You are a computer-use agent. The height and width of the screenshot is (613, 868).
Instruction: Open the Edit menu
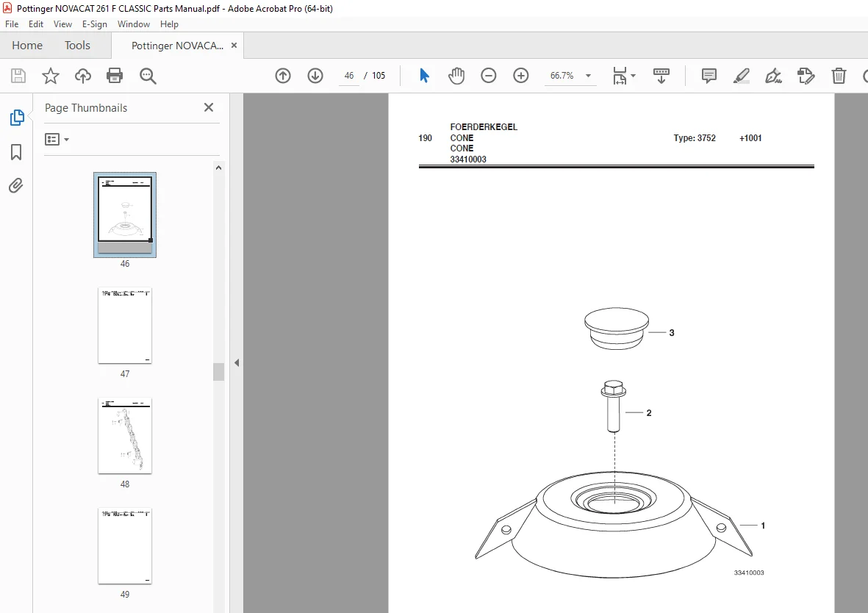click(x=36, y=24)
